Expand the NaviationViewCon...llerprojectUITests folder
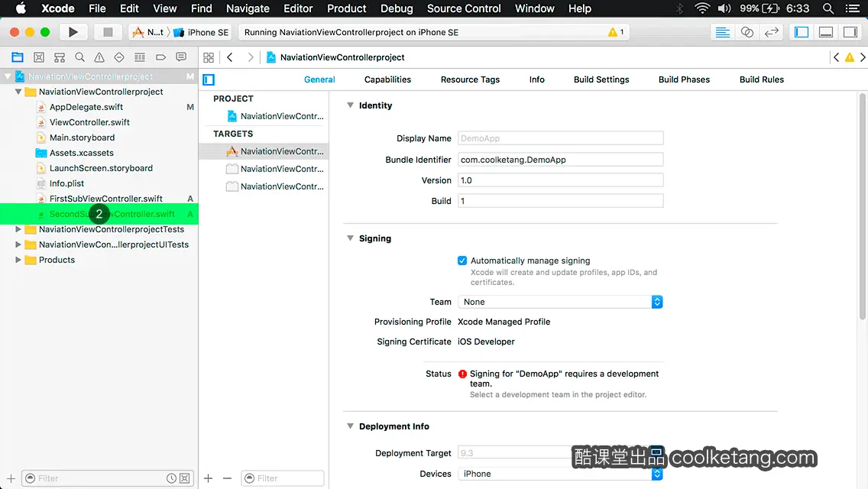This screenshot has height=489, width=868. point(18,244)
